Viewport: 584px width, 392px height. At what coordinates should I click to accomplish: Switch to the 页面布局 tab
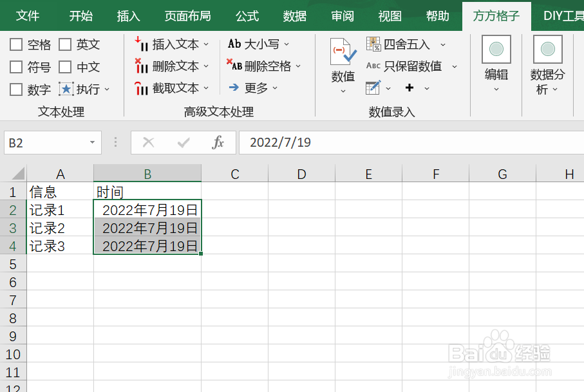tap(188, 15)
